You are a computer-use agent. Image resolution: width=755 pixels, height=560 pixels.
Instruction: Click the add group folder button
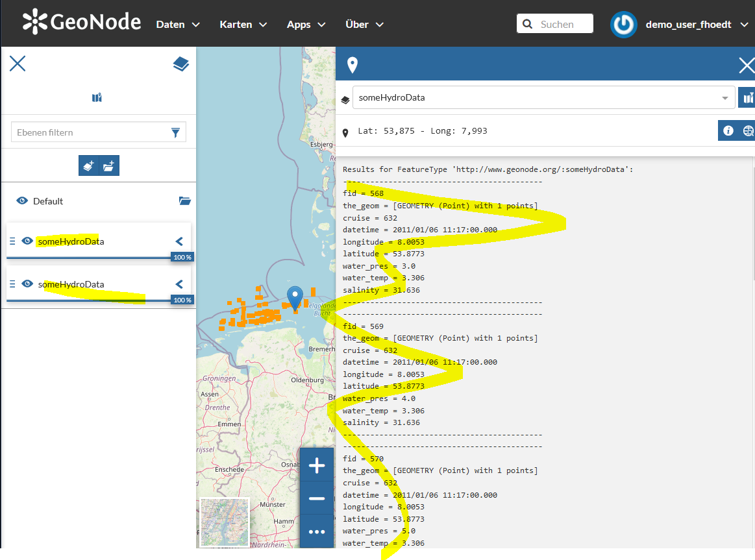[x=109, y=165]
